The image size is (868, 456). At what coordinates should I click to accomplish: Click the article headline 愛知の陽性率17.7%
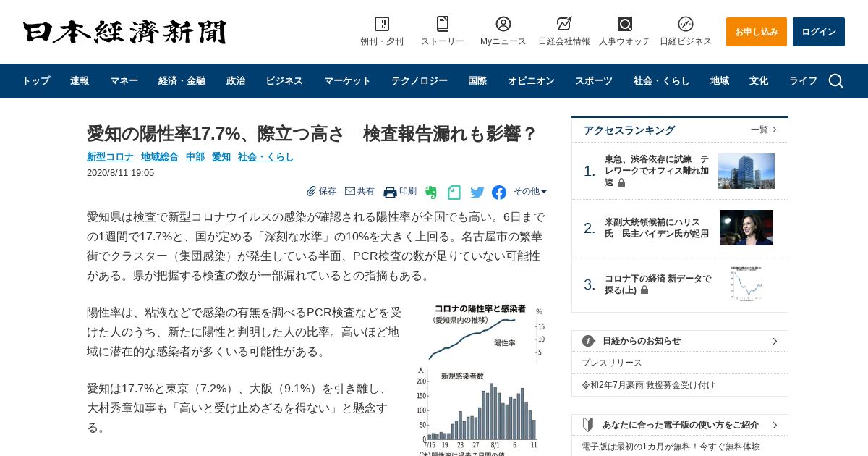pos(312,133)
